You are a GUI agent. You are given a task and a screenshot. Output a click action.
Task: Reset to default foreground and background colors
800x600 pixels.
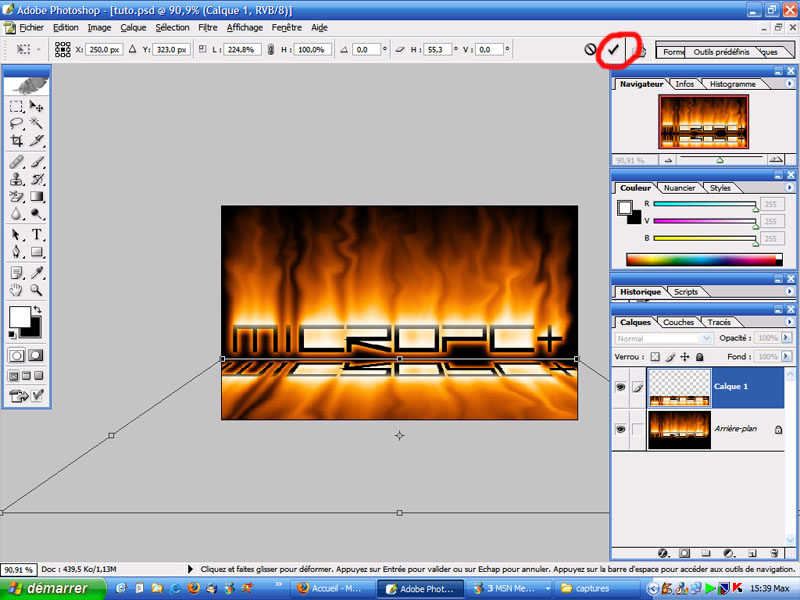pyautogui.click(x=12, y=335)
